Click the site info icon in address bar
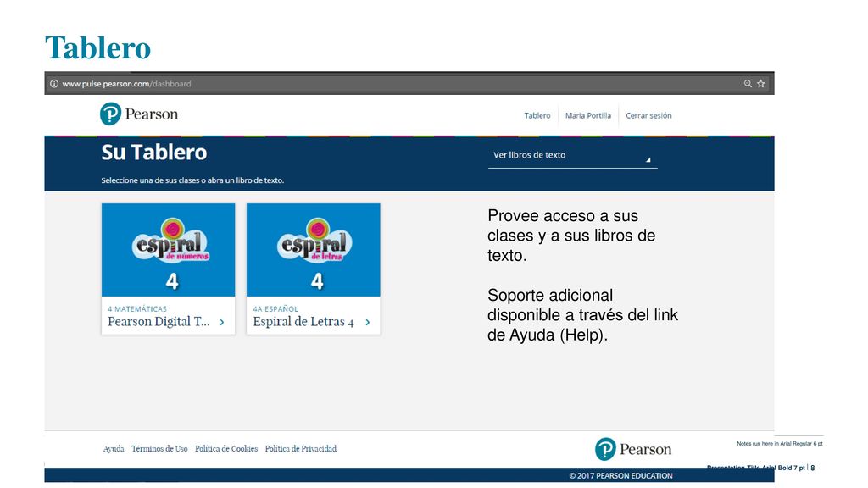Viewport: 868px width, 488px height. (x=54, y=84)
